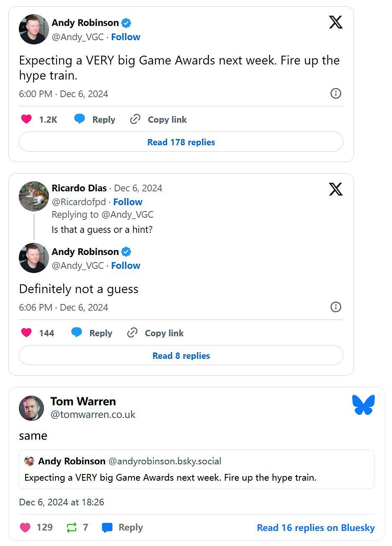Click the repost icon on Tom Warren's post
This screenshot has height=546, width=392.
72,528
